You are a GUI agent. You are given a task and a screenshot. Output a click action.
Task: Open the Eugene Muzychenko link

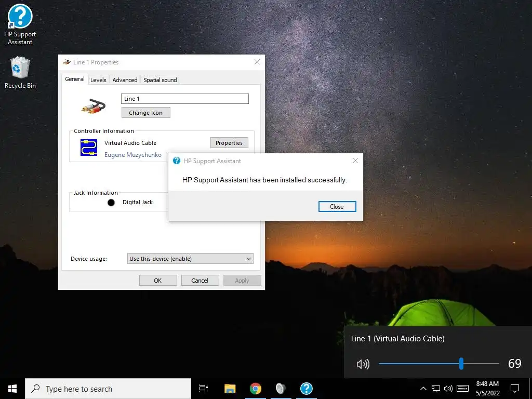132,155
